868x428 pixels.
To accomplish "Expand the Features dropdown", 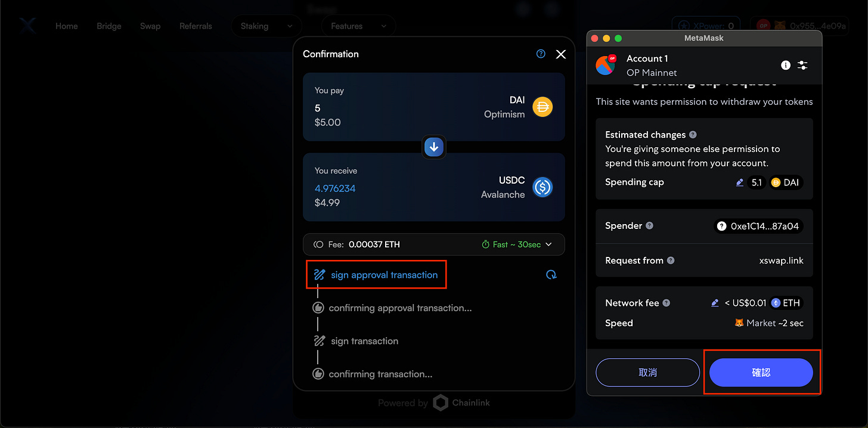I will [x=358, y=26].
